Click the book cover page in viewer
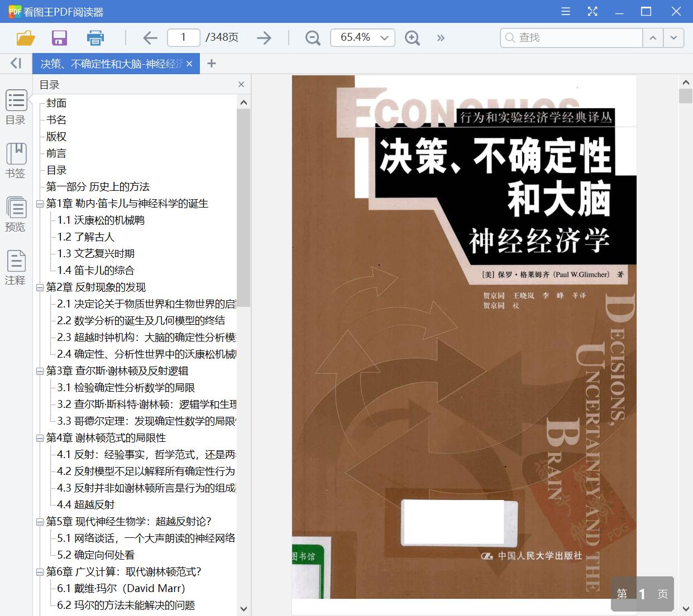 click(x=464, y=337)
